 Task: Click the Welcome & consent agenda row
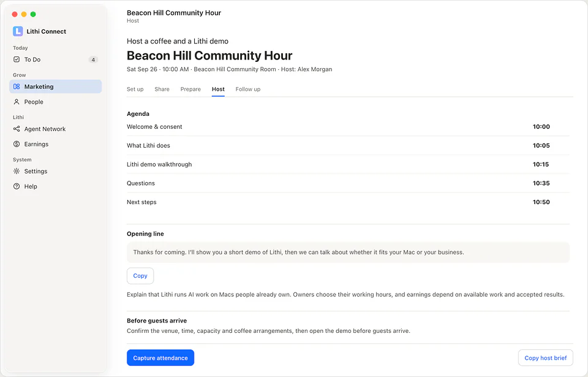click(348, 127)
